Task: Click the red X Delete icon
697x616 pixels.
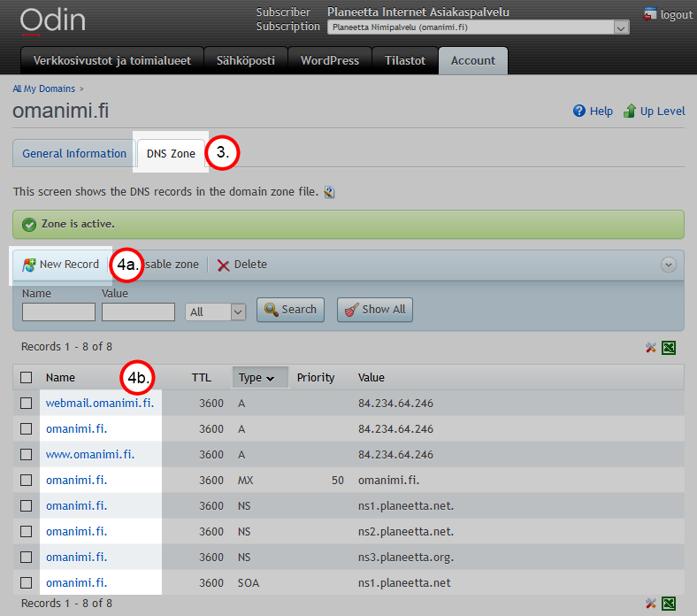Action: [x=223, y=266]
